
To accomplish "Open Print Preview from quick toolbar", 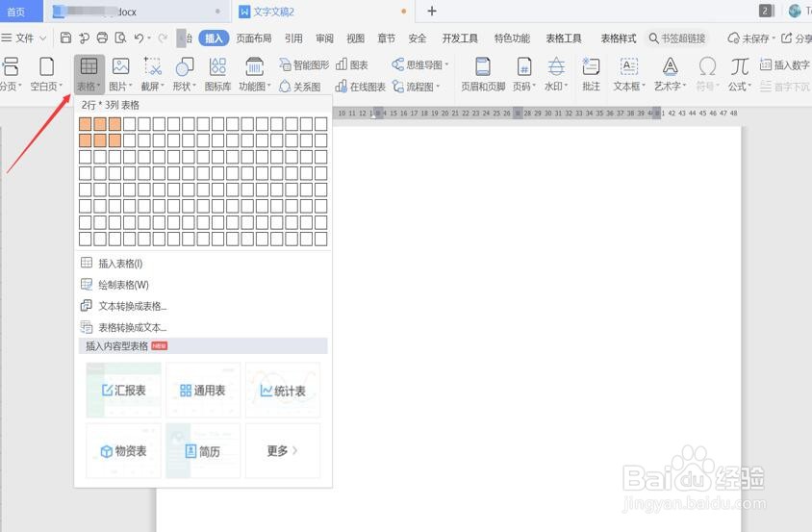I will [x=120, y=38].
